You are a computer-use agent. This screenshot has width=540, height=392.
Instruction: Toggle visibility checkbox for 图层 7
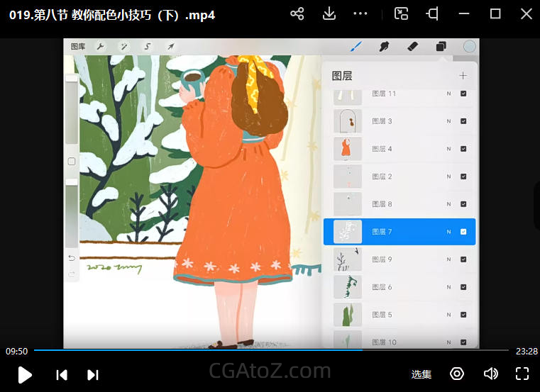(x=463, y=232)
